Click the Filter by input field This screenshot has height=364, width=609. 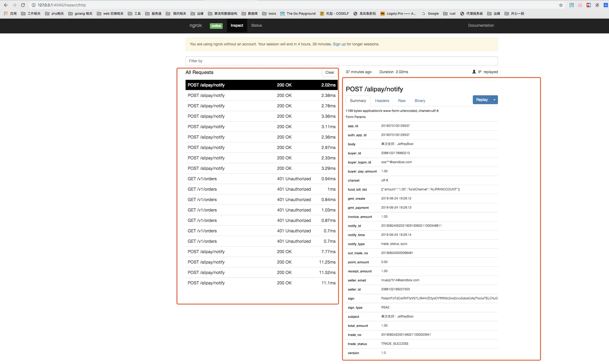[341, 61]
